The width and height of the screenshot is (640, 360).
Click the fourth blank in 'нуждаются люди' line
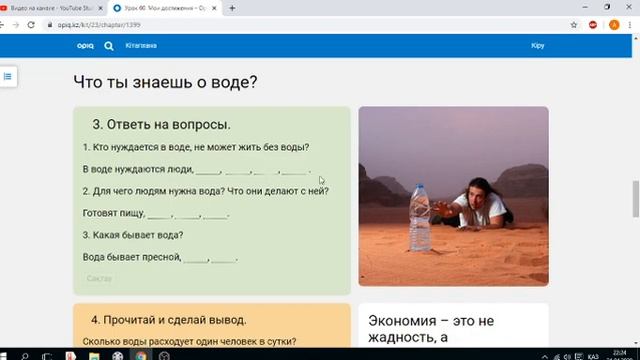pos(295,170)
